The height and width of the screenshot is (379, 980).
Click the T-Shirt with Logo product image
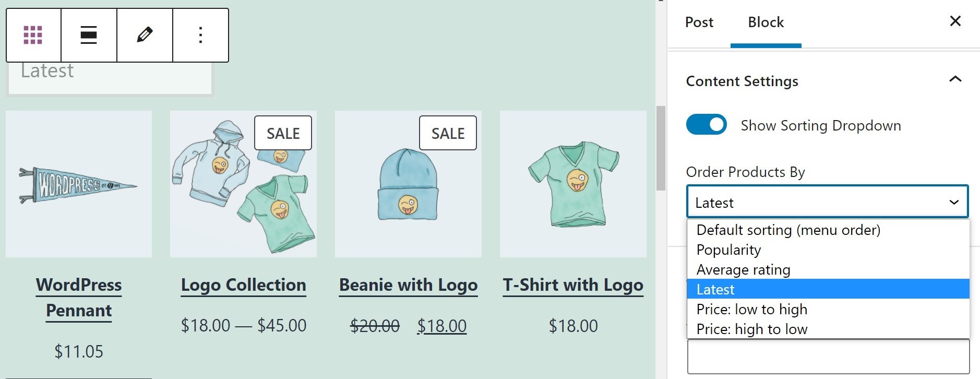point(573,184)
